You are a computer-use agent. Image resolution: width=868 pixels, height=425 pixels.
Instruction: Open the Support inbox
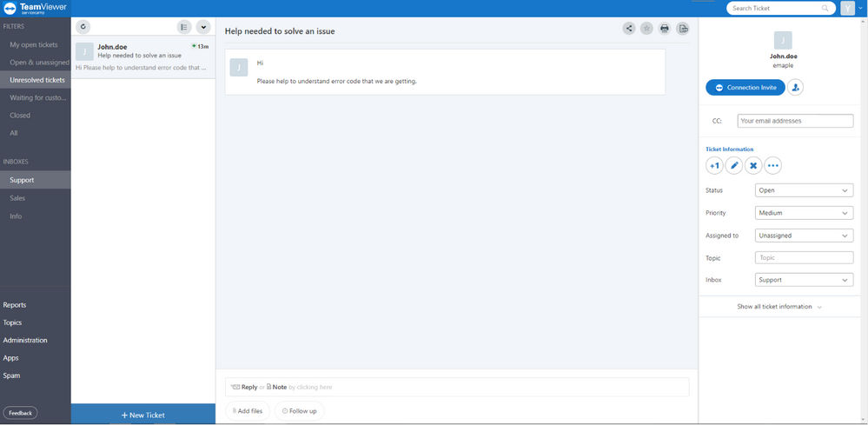coord(36,180)
